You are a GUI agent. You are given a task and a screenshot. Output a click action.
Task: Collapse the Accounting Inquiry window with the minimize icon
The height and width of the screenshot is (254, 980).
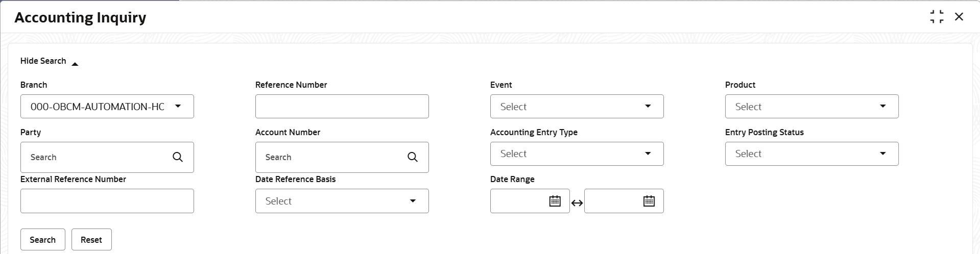[937, 17]
